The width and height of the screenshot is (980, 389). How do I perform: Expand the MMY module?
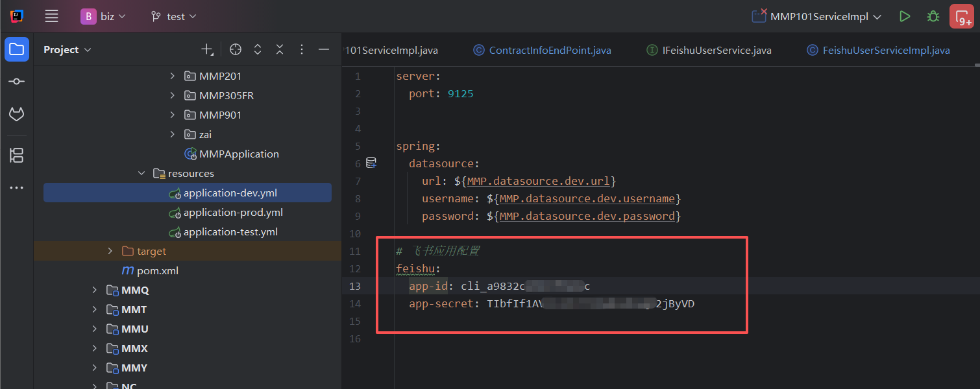pyautogui.click(x=95, y=368)
